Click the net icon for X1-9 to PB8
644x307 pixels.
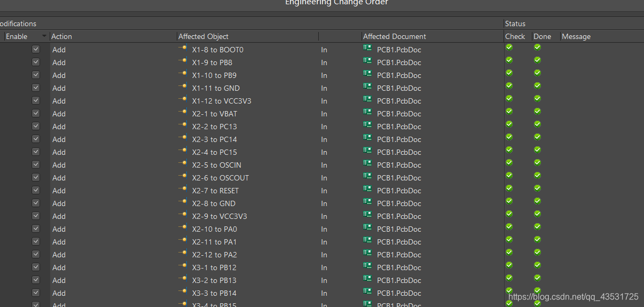[x=183, y=61]
